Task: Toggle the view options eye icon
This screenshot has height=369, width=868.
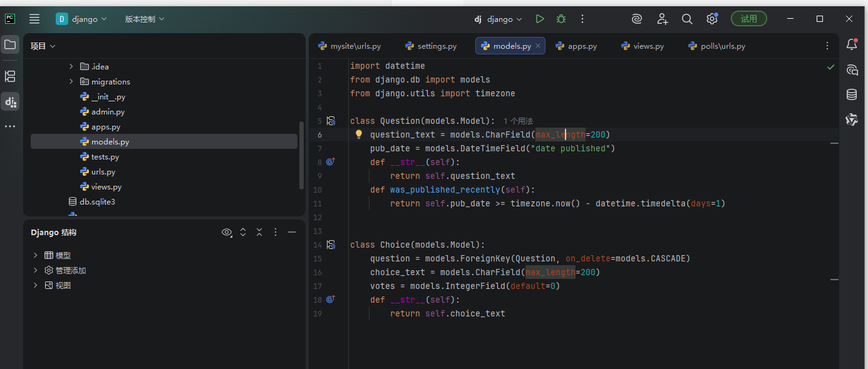Action: (227, 232)
